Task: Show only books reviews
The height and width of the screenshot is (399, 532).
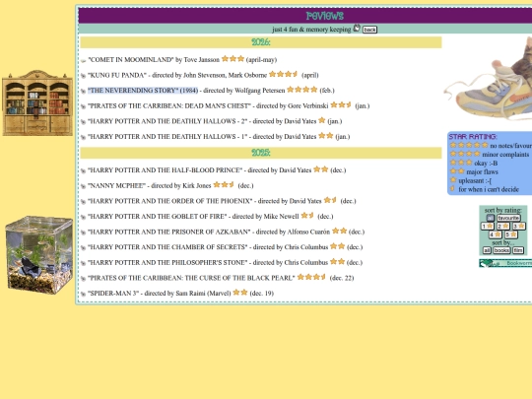Action: coord(501,250)
